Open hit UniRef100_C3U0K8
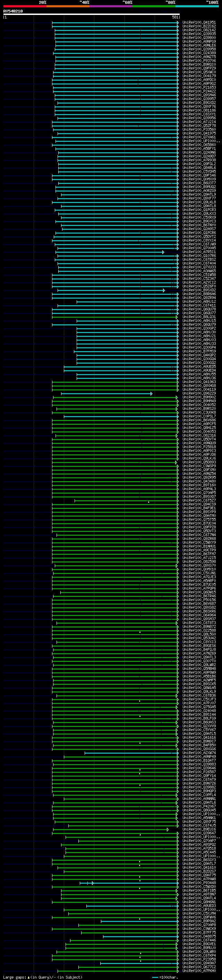The image size is (222, 980). point(199,412)
